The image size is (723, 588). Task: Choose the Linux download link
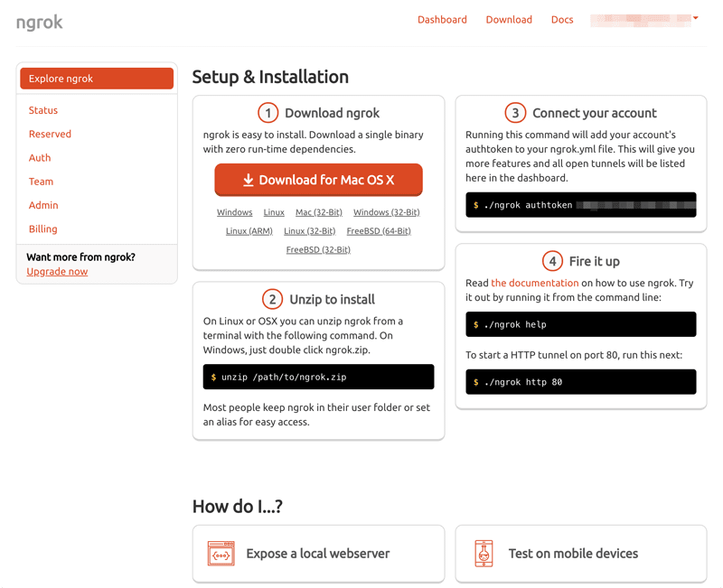pos(274,212)
